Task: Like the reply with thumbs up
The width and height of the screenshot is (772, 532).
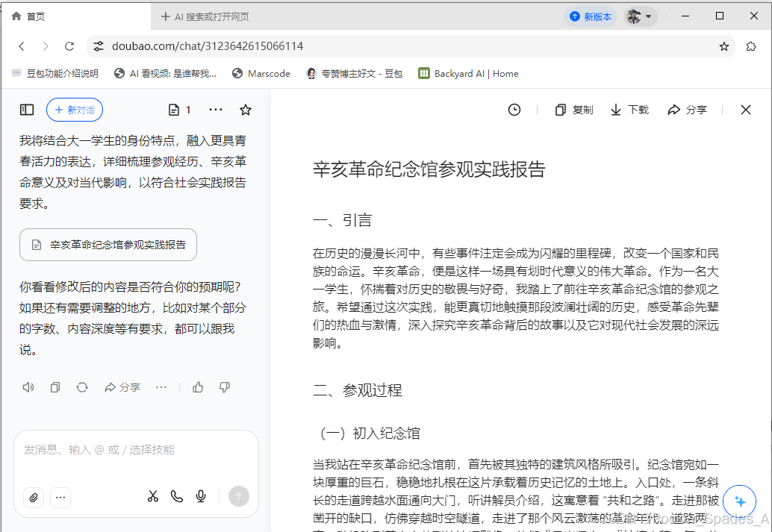Action: coord(198,387)
